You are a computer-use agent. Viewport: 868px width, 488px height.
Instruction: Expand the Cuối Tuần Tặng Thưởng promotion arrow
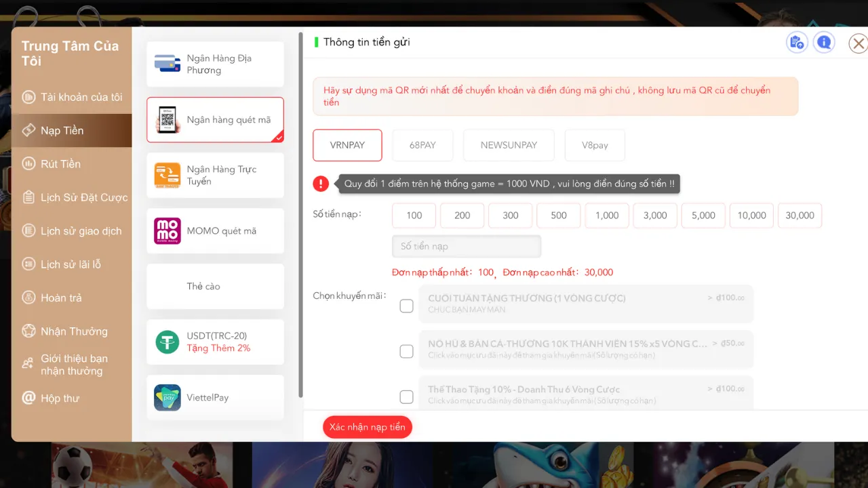tap(710, 298)
